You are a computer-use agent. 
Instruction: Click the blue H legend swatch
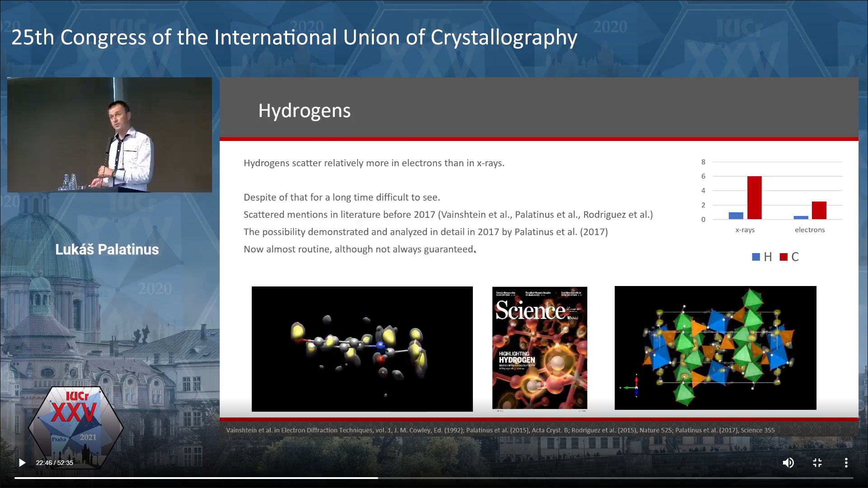pyautogui.click(x=756, y=257)
